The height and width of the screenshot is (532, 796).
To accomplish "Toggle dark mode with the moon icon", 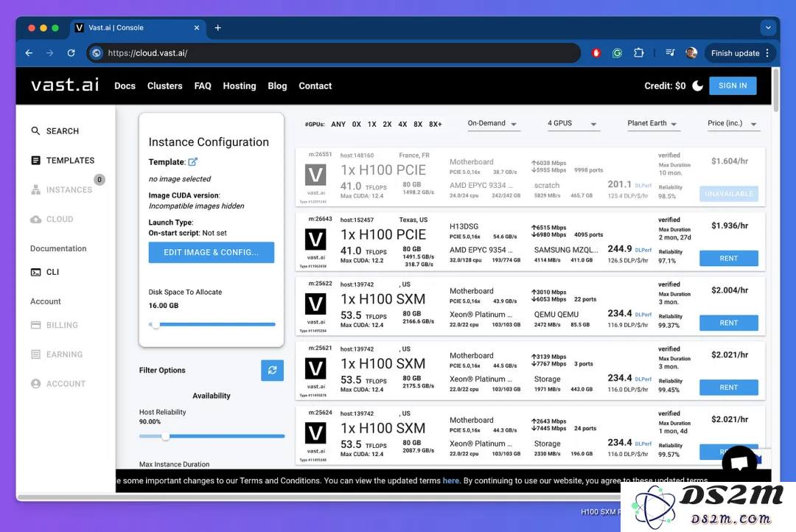I will (x=698, y=85).
